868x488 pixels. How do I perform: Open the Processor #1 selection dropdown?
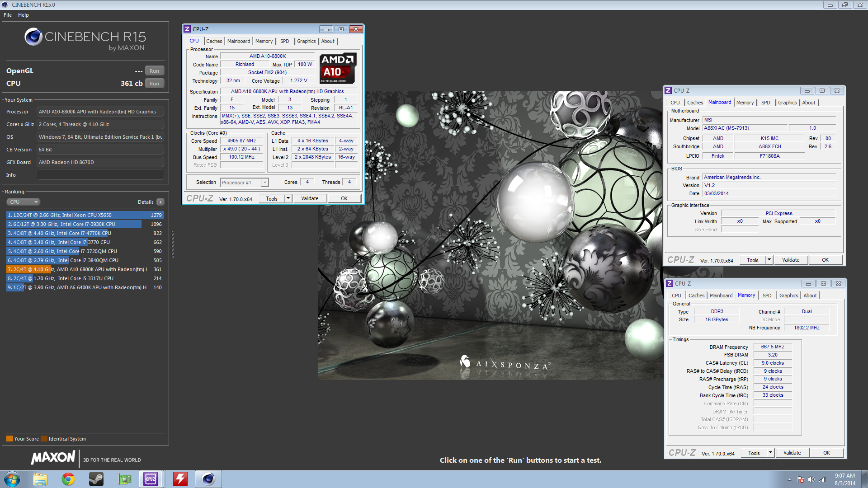pos(245,183)
